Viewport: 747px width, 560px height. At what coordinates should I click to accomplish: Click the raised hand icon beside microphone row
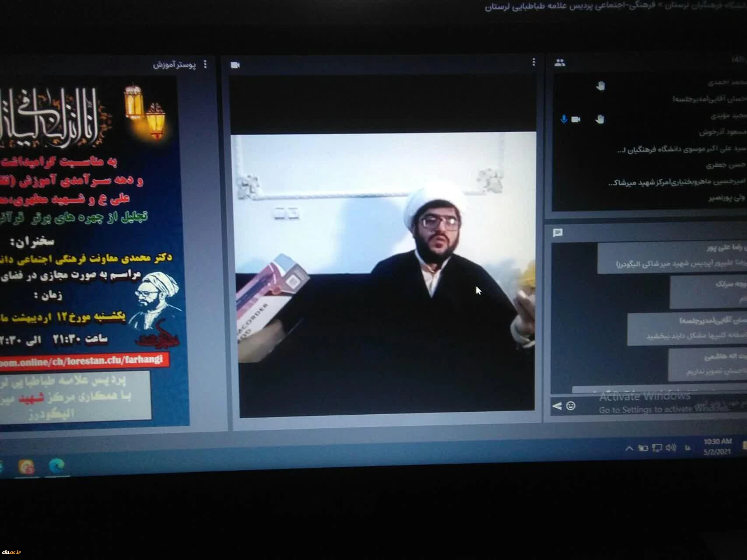pos(600,119)
